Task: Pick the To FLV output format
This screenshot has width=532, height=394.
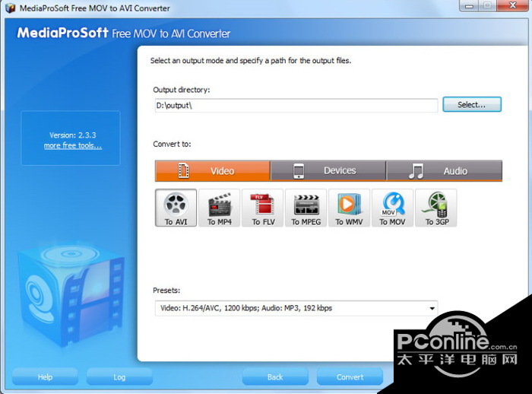Action: [x=263, y=208]
